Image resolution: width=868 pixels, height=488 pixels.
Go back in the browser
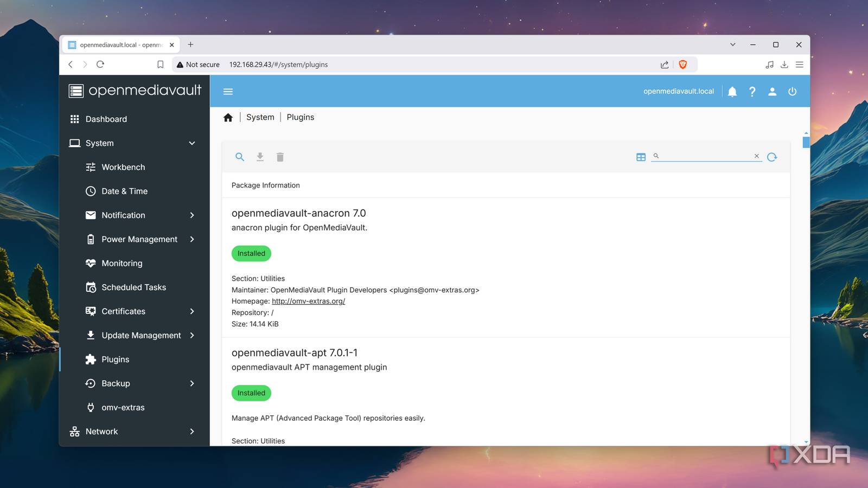(x=71, y=65)
